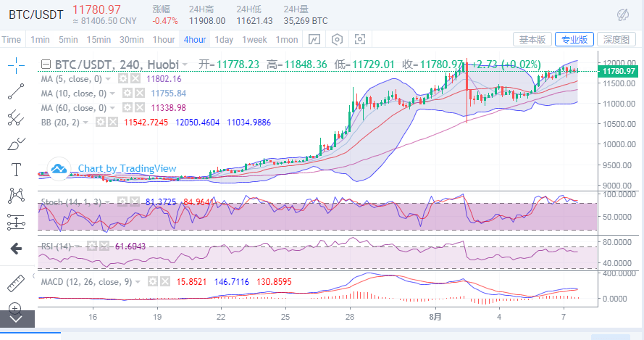Select the 1min interval
This screenshot has width=644, height=340.
pyautogui.click(x=41, y=39)
